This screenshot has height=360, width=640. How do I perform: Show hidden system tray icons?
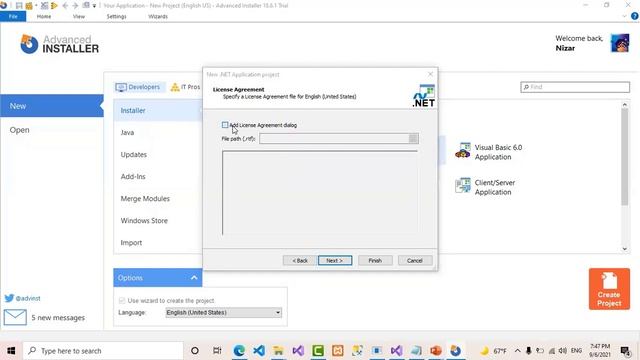point(517,351)
